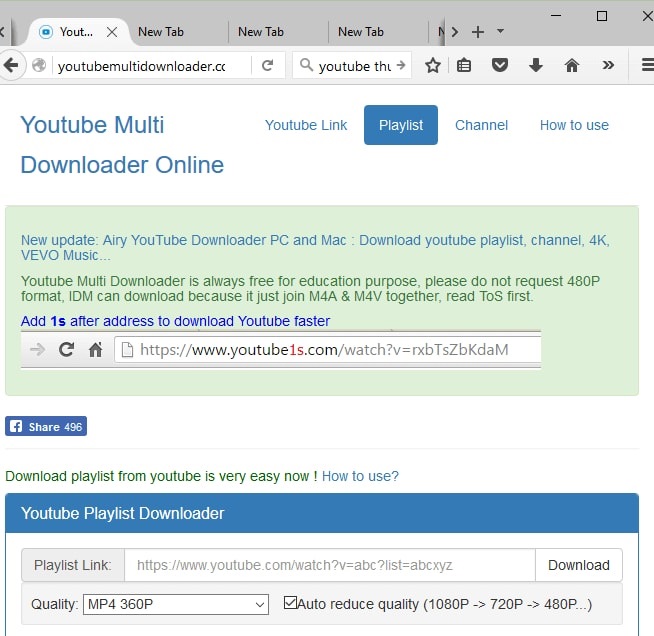Reload the page with the refresh icon
This screenshot has height=636, width=654.
tap(267, 65)
